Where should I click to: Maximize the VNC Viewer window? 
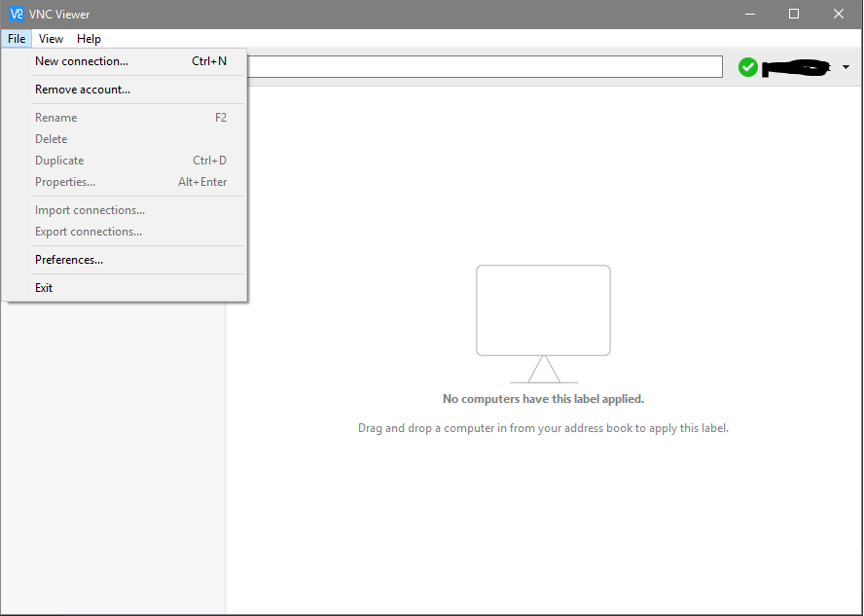[x=794, y=14]
